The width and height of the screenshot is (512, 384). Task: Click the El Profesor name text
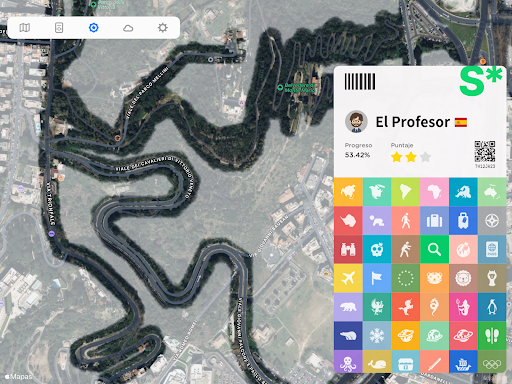coord(413,122)
